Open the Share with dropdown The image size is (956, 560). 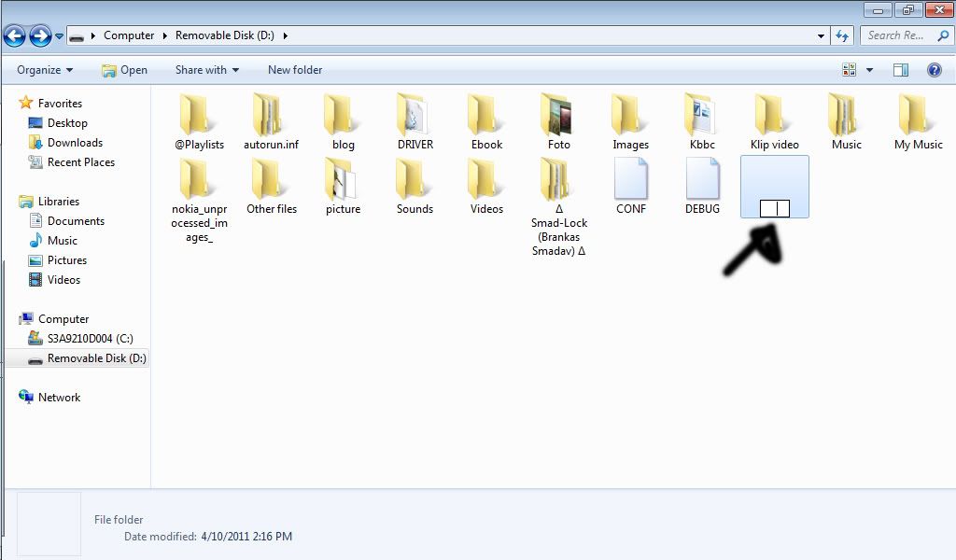pyautogui.click(x=206, y=70)
